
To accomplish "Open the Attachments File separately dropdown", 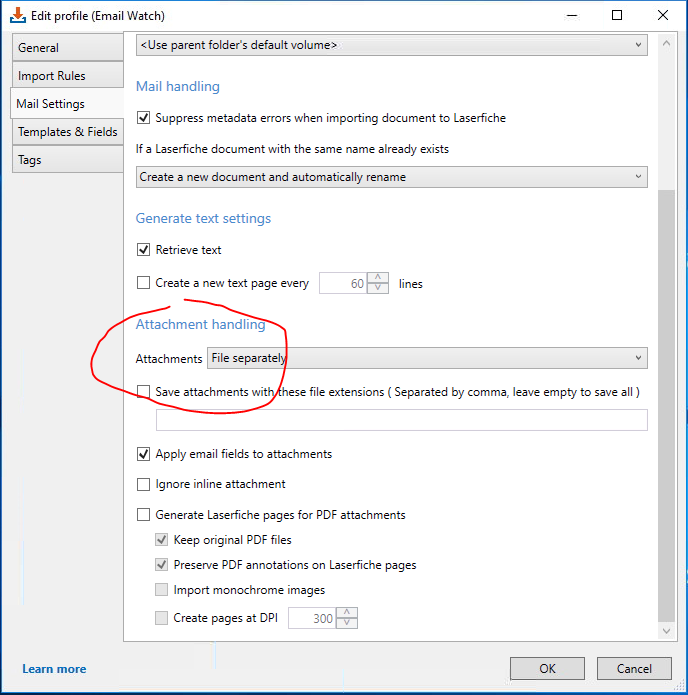I will [x=427, y=358].
